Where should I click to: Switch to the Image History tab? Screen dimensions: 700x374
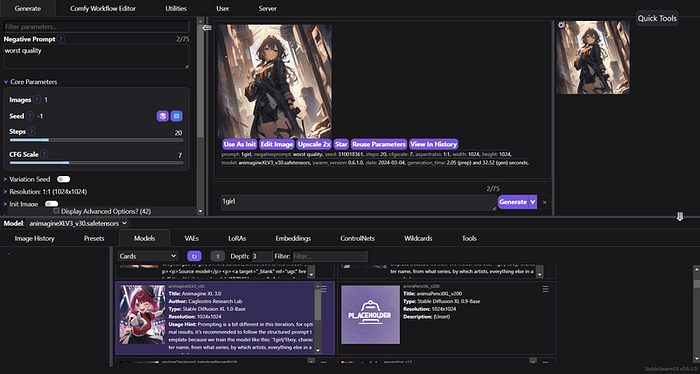pos(34,238)
